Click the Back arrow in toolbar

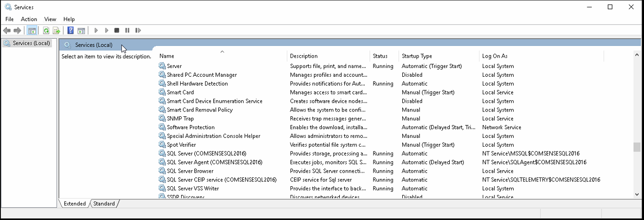click(x=7, y=30)
